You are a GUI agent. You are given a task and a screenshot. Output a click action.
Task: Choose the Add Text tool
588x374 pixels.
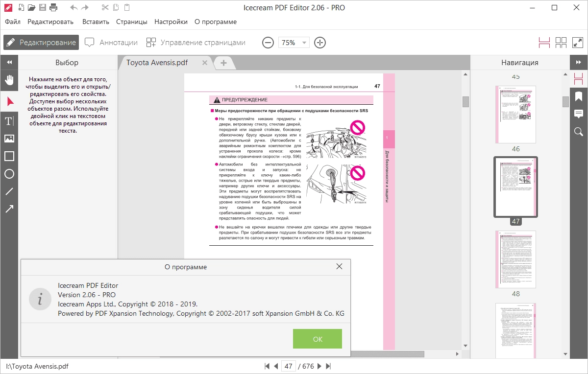(9, 121)
